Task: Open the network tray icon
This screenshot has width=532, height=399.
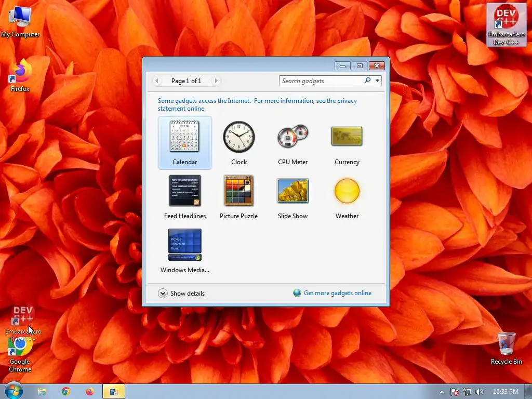Action: click(467, 392)
